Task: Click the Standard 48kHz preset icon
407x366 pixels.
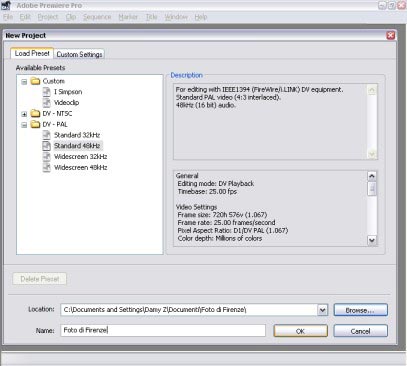Action: (x=47, y=146)
